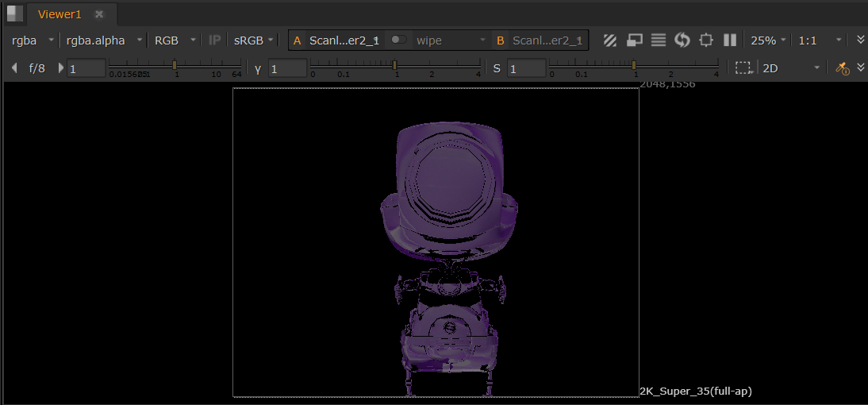This screenshot has width=868, height=405.
Task: Click the saturation S value input field
Action: click(x=527, y=69)
